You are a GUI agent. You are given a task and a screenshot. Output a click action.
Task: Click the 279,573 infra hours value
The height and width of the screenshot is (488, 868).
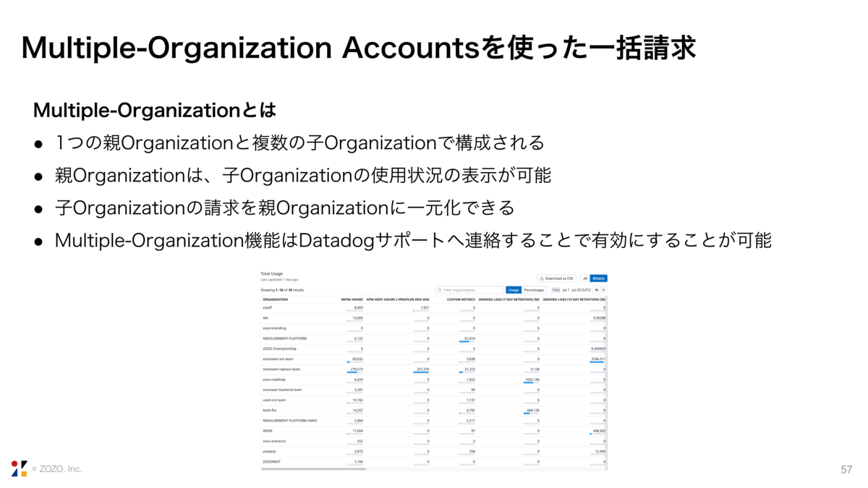pyautogui.click(x=357, y=369)
